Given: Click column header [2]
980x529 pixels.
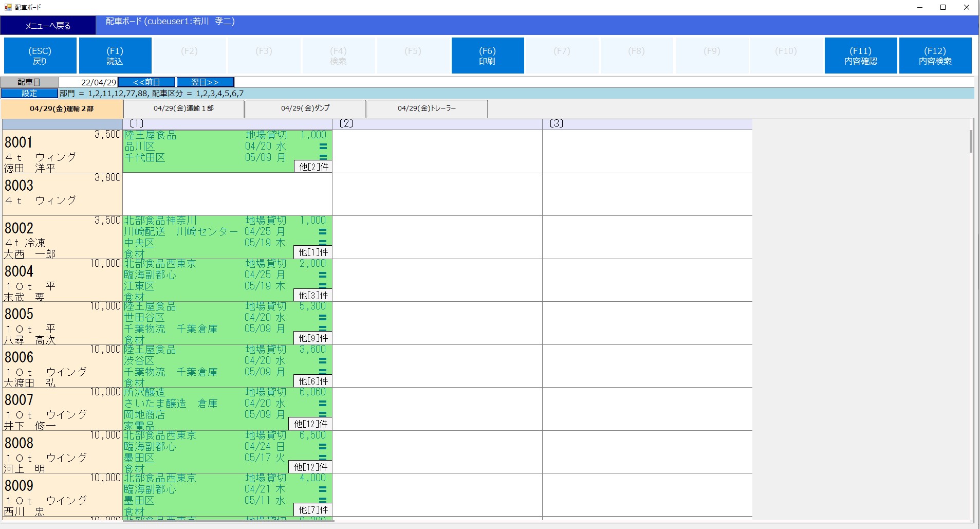Looking at the screenshot, I should [x=437, y=124].
